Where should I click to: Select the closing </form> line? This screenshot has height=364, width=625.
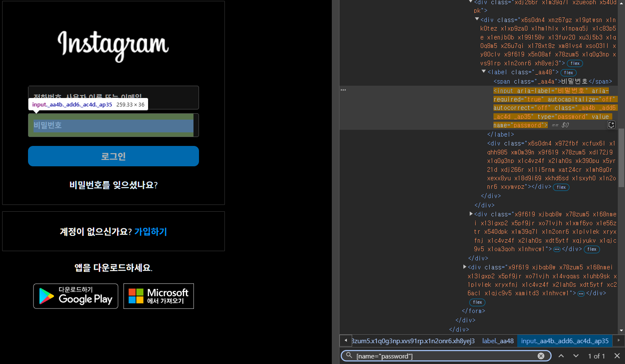(474, 311)
